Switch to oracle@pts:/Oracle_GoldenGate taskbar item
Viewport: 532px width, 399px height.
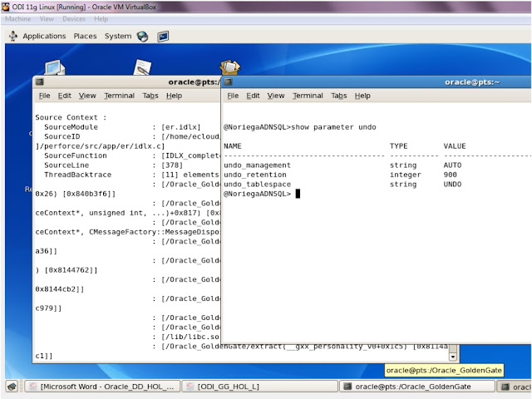click(x=416, y=387)
